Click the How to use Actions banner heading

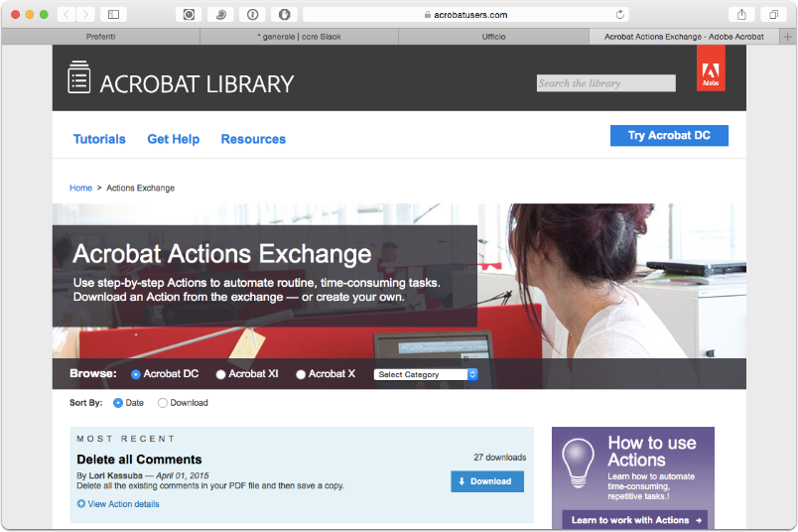[652, 451]
